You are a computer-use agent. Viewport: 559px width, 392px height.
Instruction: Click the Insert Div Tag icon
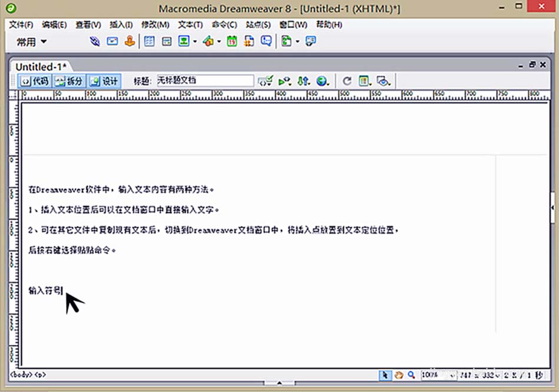167,41
